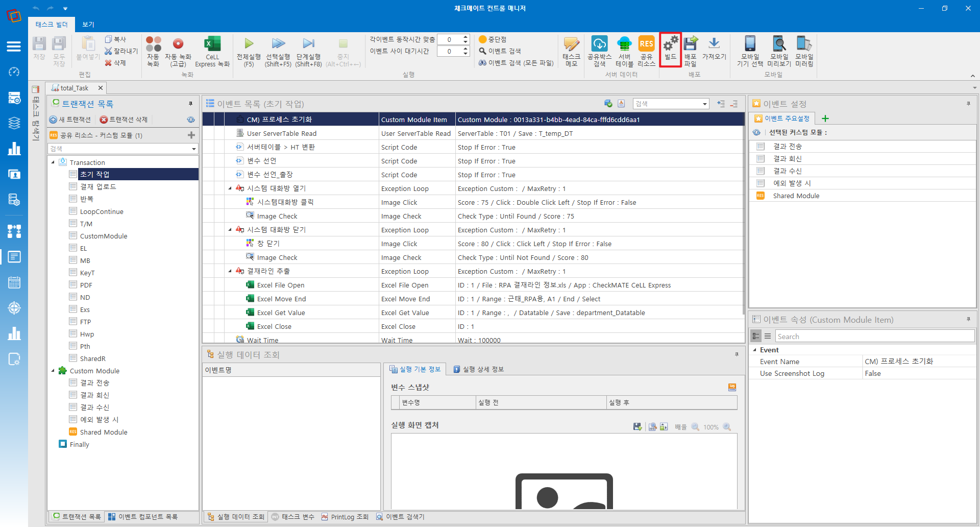
Task: Open CeLL Express 녹화 Excel icon
Action: (212, 44)
